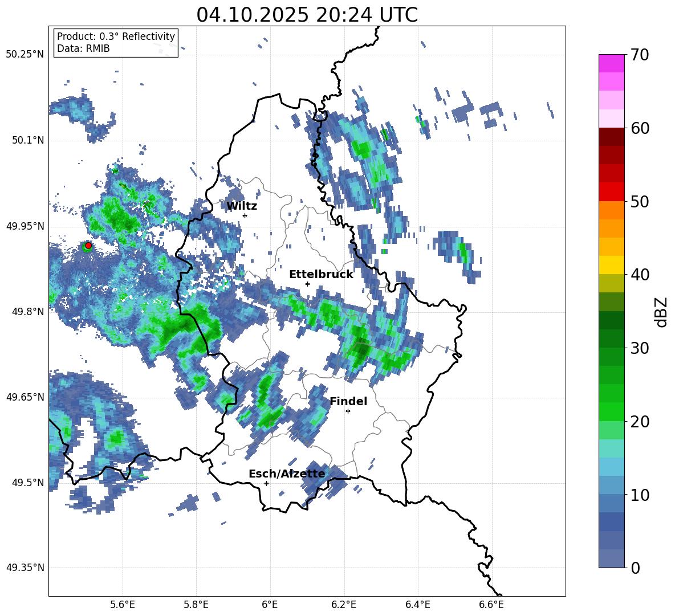Click the 60 colorbar tick label

click(x=640, y=128)
